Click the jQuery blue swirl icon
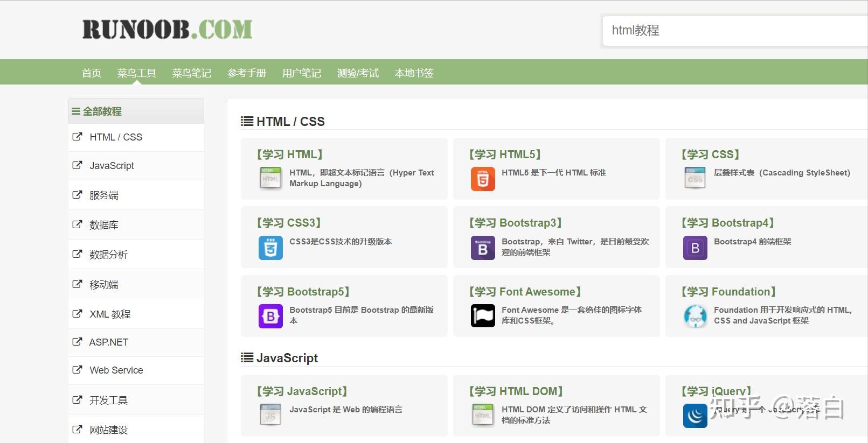 (x=695, y=416)
